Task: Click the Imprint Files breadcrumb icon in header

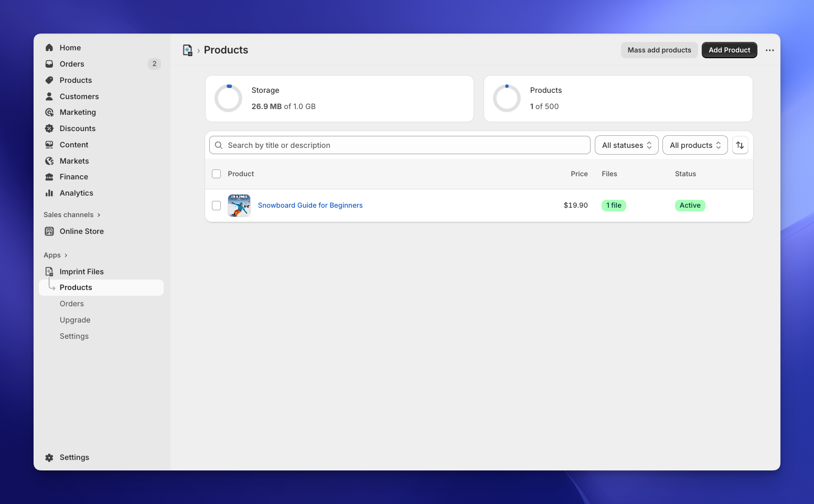Action: 188,50
